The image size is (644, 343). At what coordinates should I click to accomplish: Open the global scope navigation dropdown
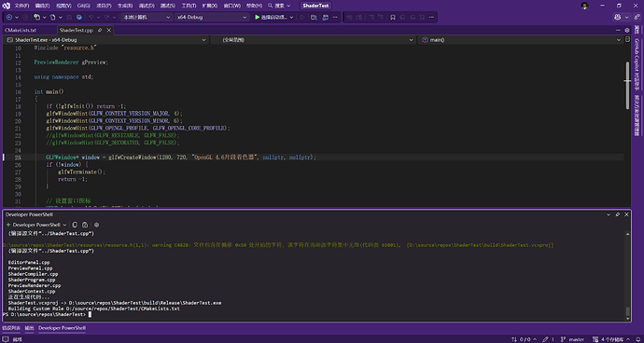pyautogui.click(x=314, y=40)
